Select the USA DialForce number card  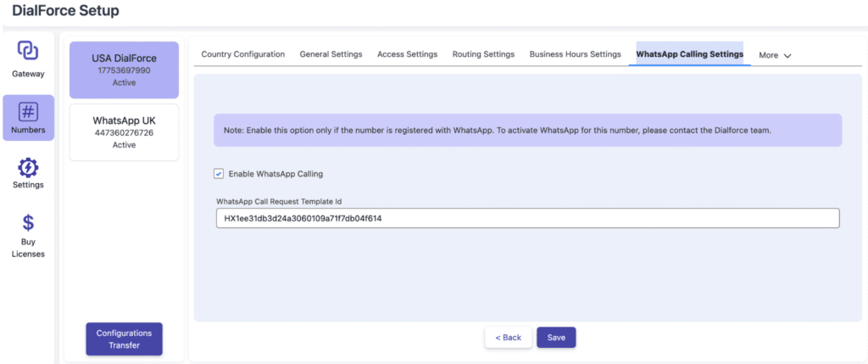point(124,70)
